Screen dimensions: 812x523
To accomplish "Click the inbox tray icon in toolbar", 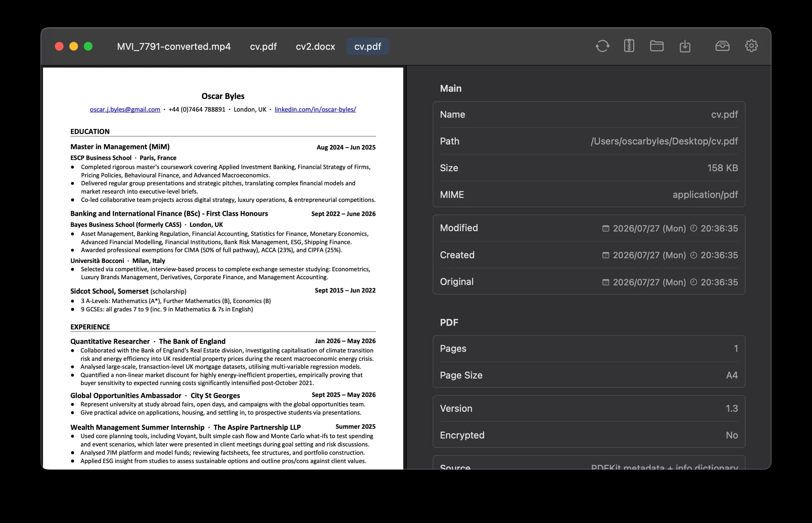I will [x=722, y=46].
